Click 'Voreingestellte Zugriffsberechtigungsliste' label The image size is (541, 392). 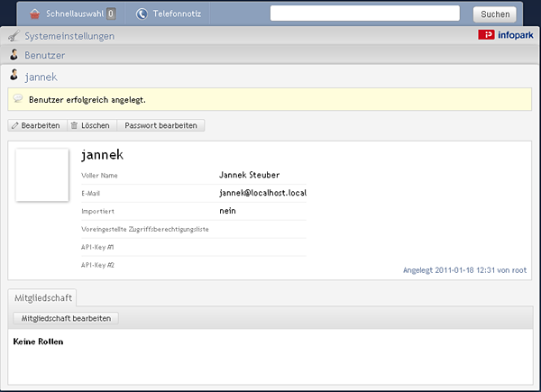click(145, 229)
